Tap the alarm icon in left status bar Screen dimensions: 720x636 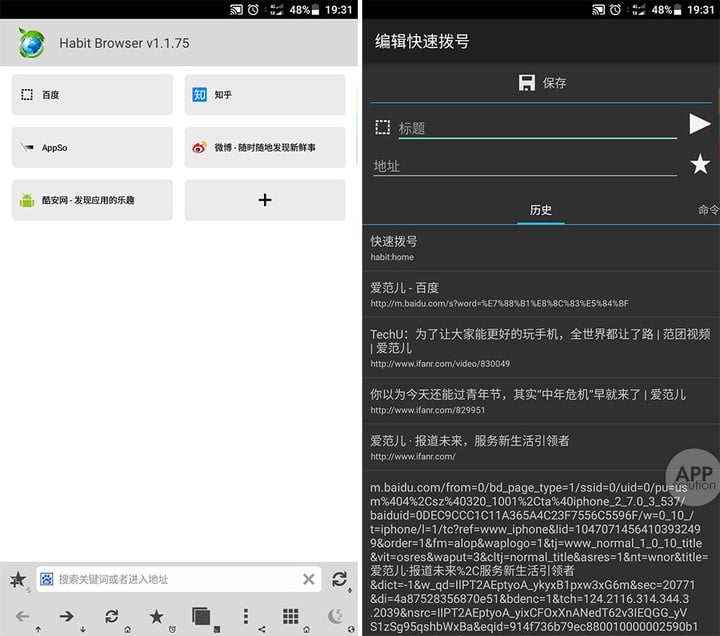[x=253, y=10]
